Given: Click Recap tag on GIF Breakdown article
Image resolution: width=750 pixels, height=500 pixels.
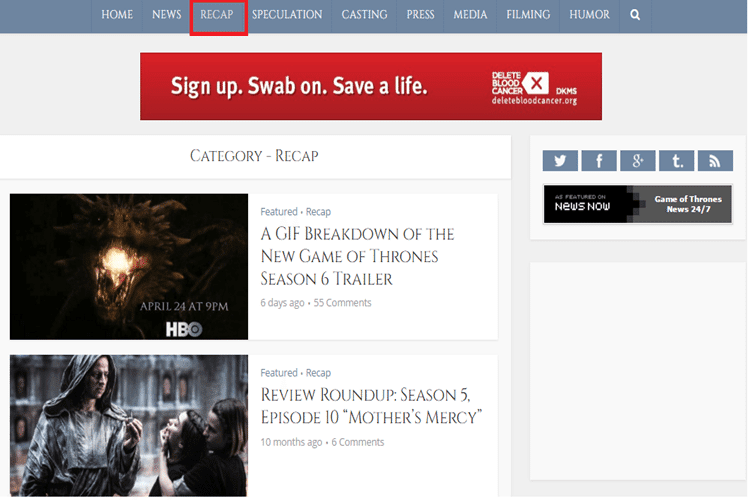Looking at the screenshot, I should pos(318,211).
